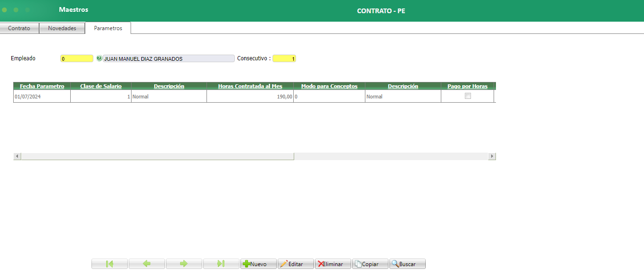Click Normal cell beside Clase de Salario
This screenshot has width=644, height=276.
(169, 96)
